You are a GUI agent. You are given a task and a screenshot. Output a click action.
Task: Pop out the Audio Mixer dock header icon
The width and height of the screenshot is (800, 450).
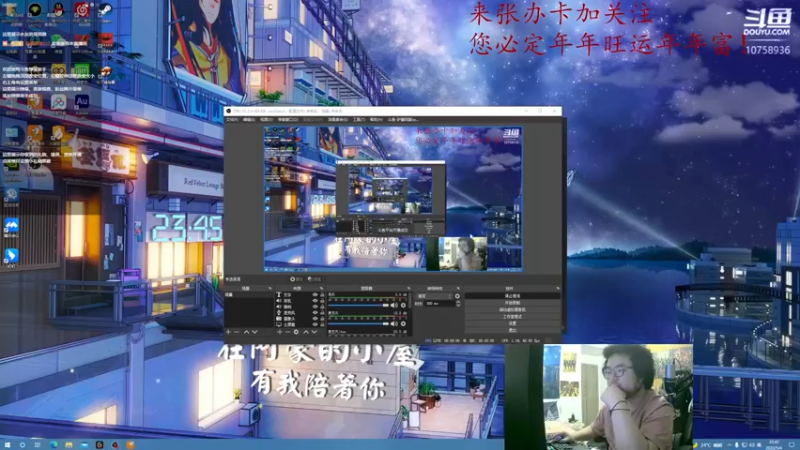coord(409,288)
